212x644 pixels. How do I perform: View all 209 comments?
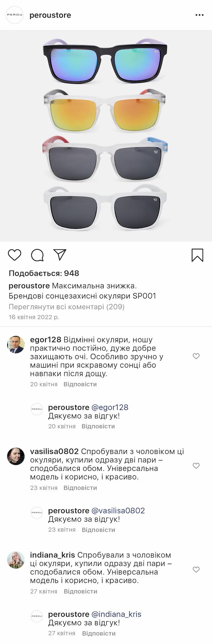[67, 307]
